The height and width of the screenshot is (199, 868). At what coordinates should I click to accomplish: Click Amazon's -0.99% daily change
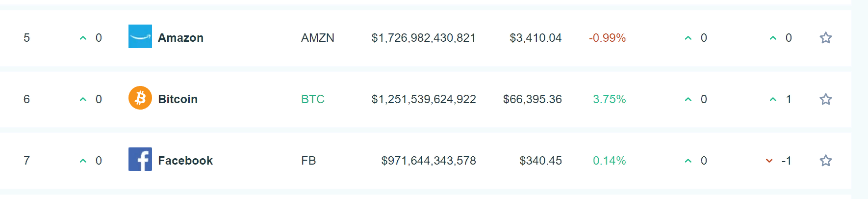(607, 38)
